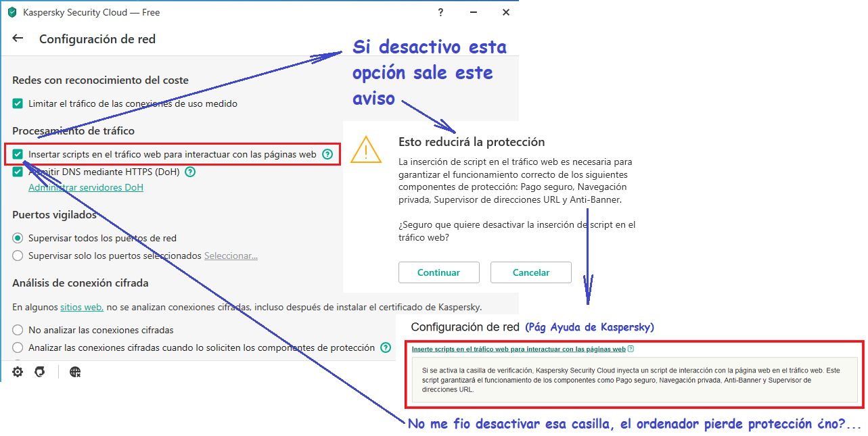Click small help icon after Inserte scripts link
Viewport: 868px width, 436px height.
631,349
